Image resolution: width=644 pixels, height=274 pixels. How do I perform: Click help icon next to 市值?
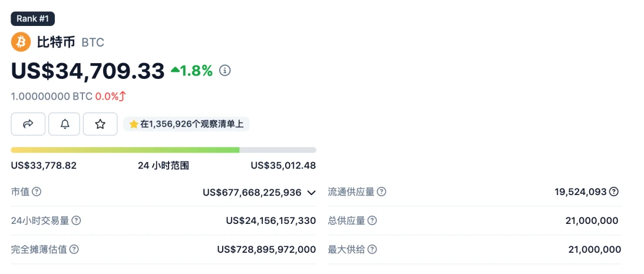click(37, 192)
